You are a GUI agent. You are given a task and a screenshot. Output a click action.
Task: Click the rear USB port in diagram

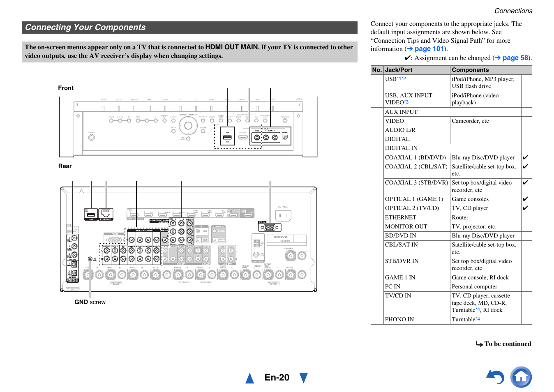(x=91, y=214)
